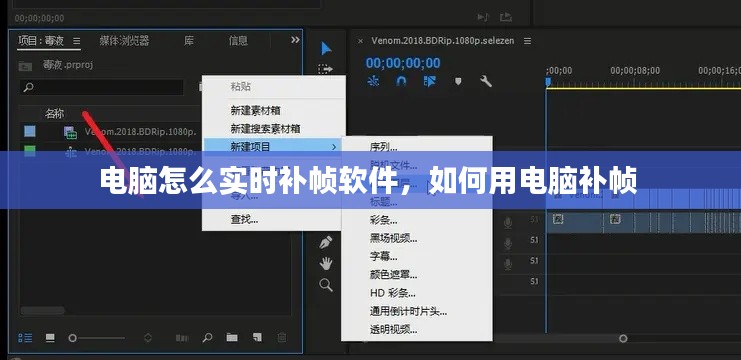741x360 pixels.
Task: Click the new bin folder icon
Action: click(232, 337)
